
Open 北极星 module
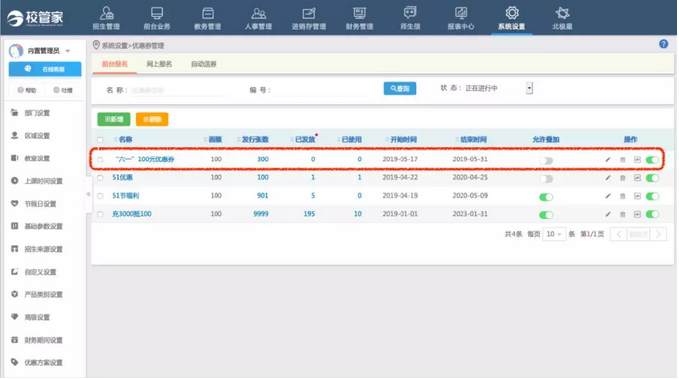click(x=562, y=18)
